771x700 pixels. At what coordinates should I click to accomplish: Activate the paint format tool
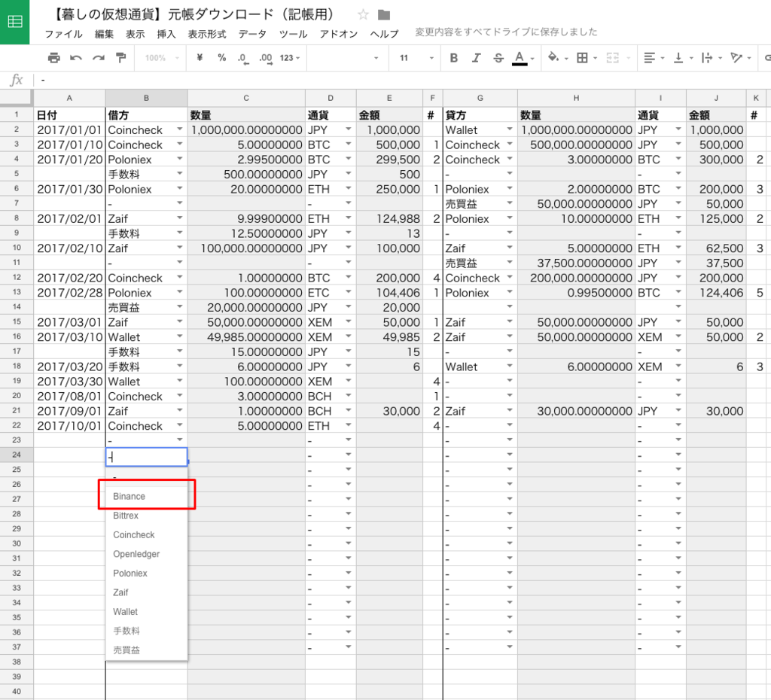121,58
